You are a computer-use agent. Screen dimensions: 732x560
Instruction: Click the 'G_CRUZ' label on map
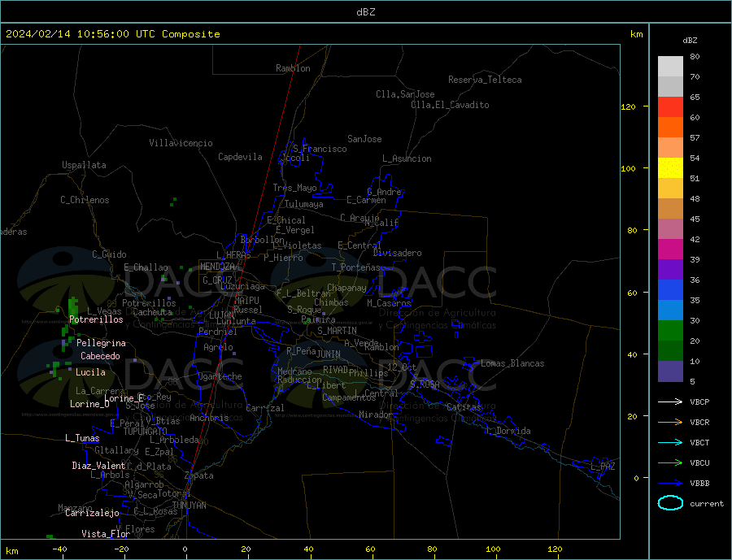217,280
